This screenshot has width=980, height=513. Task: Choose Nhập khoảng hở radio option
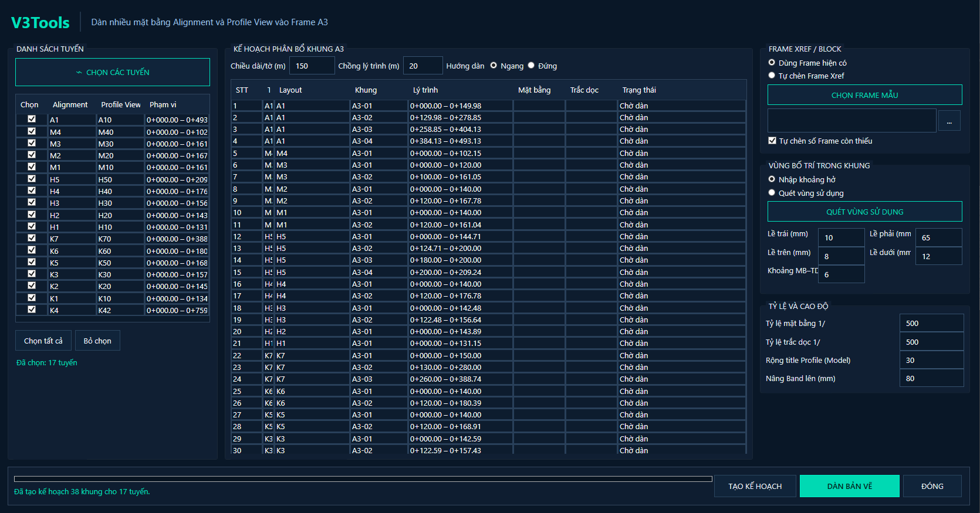pyautogui.click(x=772, y=179)
